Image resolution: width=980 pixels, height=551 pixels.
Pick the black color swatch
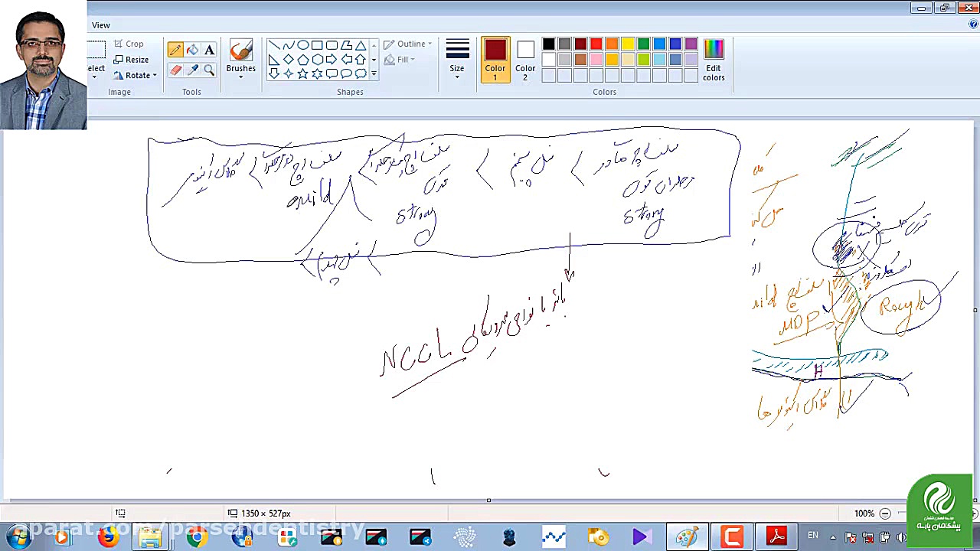pyautogui.click(x=549, y=44)
